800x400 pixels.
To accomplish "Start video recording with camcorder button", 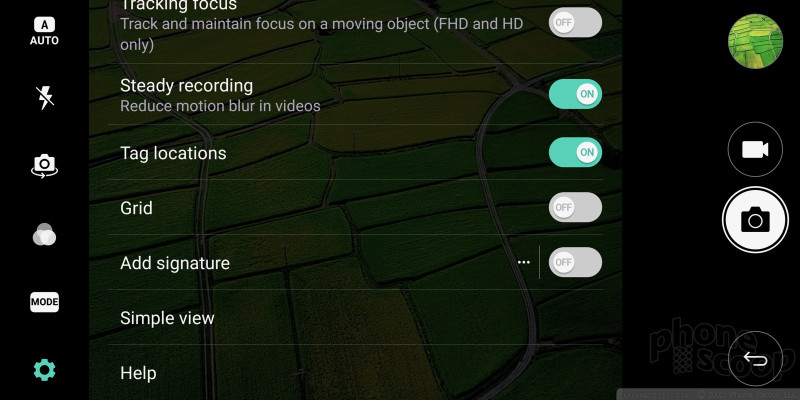I will pos(755,149).
